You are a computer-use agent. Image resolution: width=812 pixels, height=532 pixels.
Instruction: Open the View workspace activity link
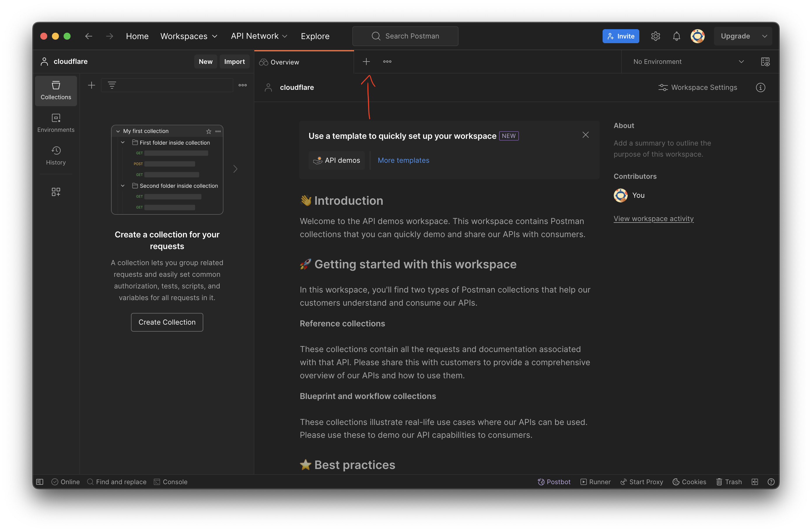pyautogui.click(x=653, y=219)
